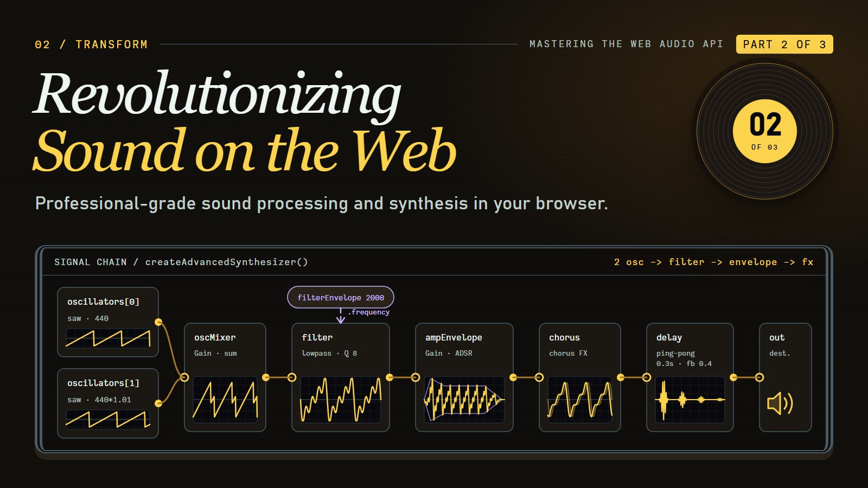Click the 'Gain · ADSR' label

(x=449, y=353)
